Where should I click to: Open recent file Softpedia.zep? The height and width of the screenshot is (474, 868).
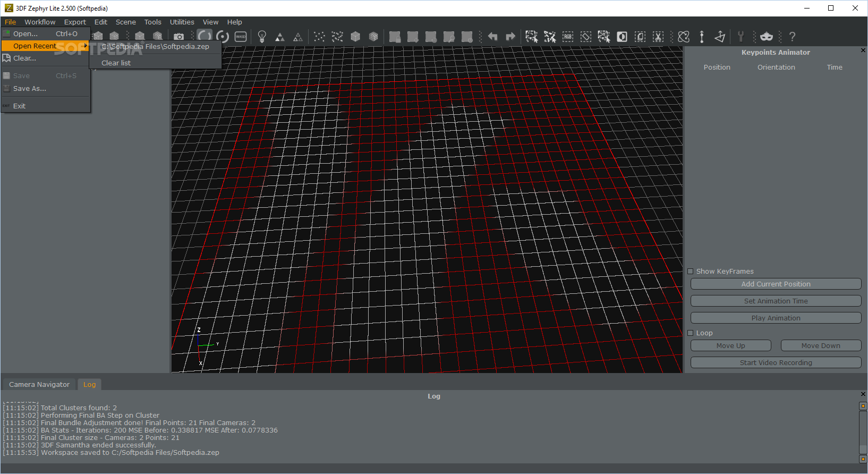click(x=155, y=47)
